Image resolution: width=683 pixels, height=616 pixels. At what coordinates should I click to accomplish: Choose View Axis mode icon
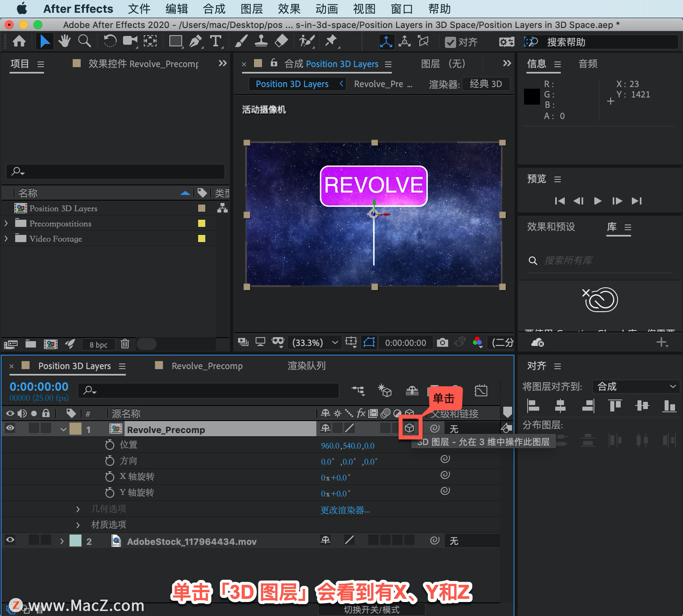click(423, 42)
